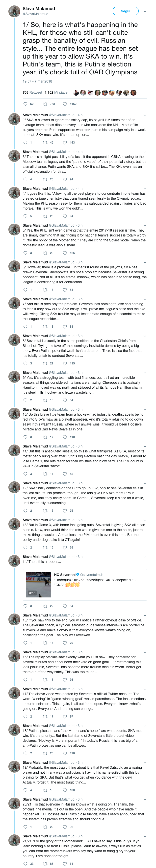The image size is (156, 868).
Task: Open the 763 Retweet list
Action: tap(32, 92)
